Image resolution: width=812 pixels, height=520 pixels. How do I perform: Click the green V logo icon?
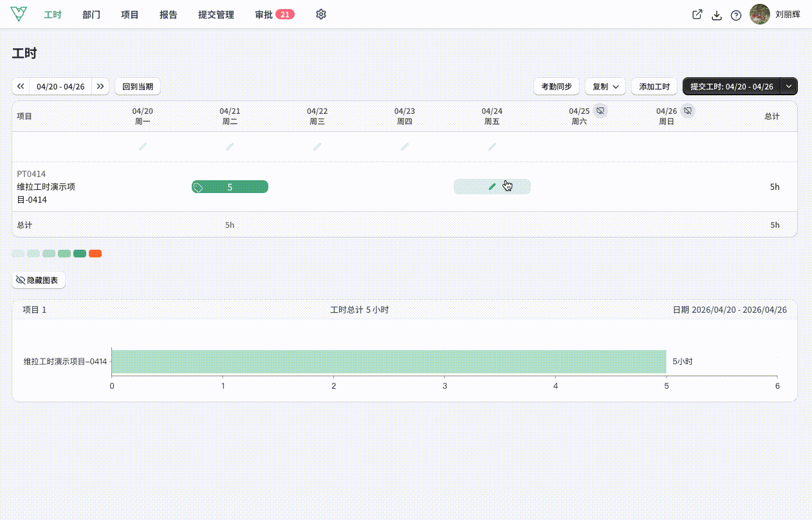click(20, 13)
